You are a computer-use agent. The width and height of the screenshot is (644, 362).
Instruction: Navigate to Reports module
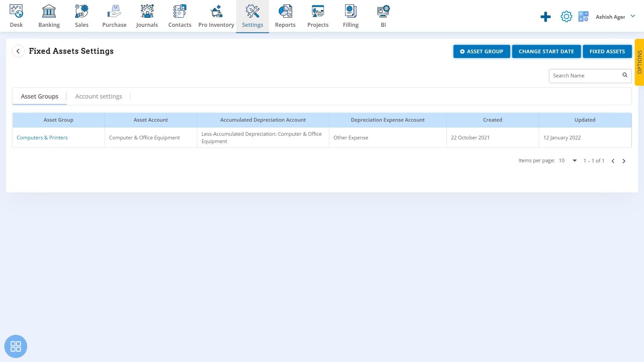click(285, 15)
